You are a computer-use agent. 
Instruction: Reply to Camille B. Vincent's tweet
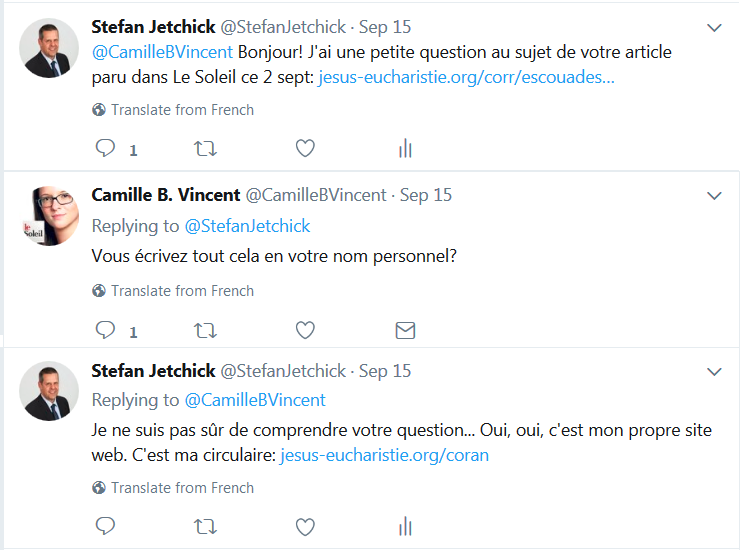click(x=105, y=330)
